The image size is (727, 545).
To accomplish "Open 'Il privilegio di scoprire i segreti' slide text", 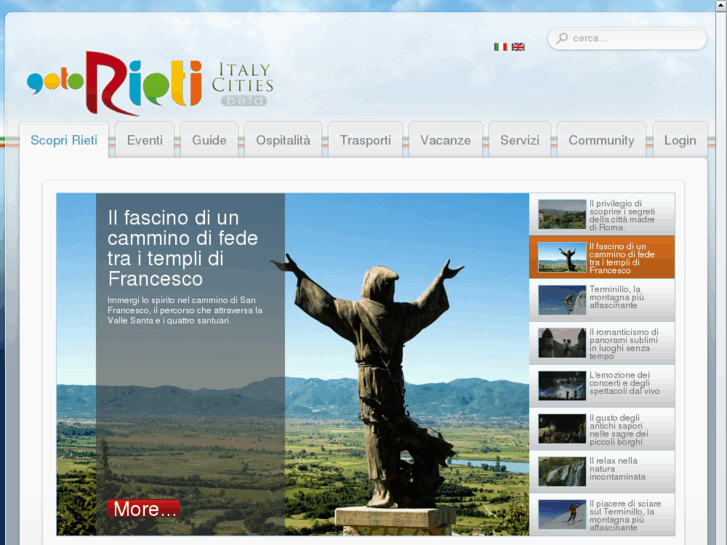I will point(622,215).
